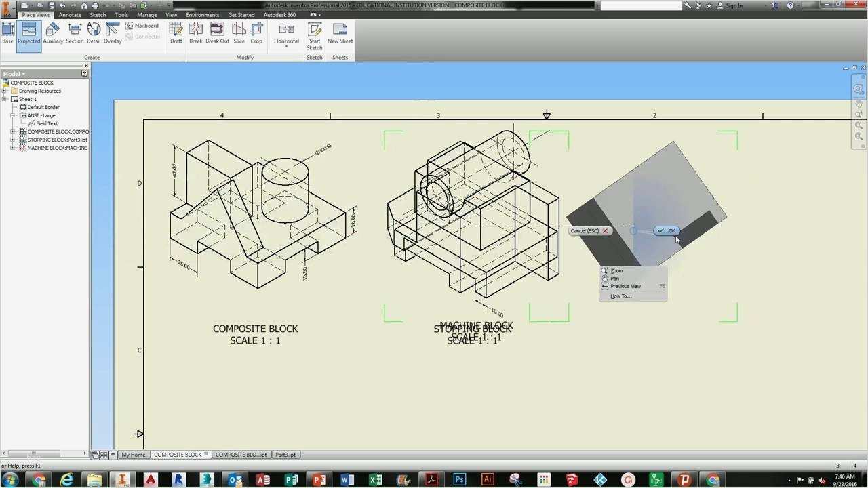868x488 pixels.
Task: Select the Slice tool
Action: click(239, 33)
